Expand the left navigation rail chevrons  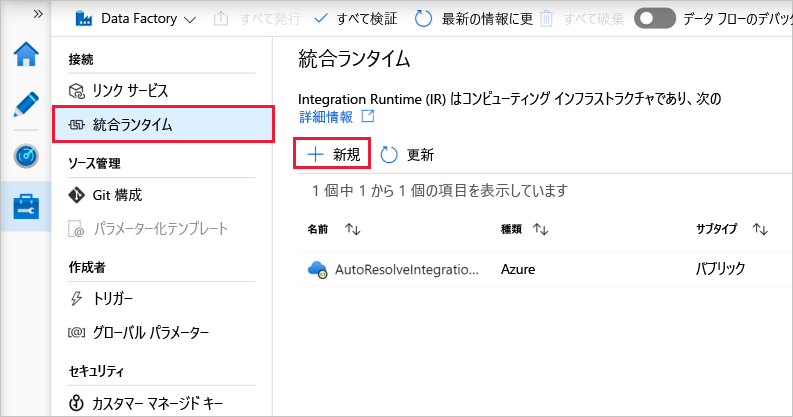38,14
